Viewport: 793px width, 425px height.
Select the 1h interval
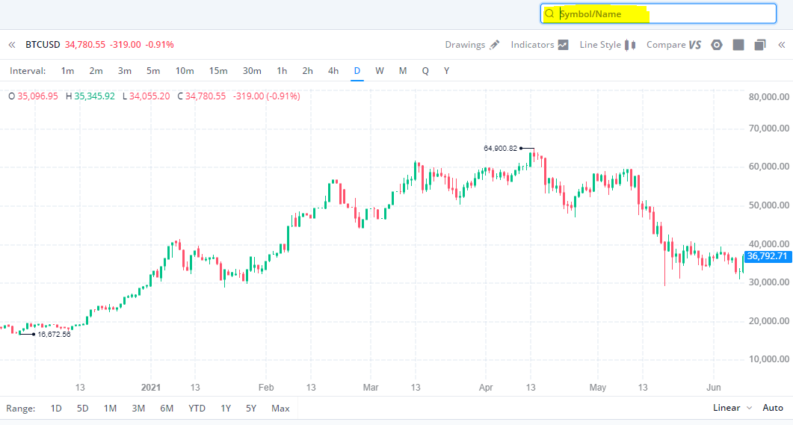[282, 71]
